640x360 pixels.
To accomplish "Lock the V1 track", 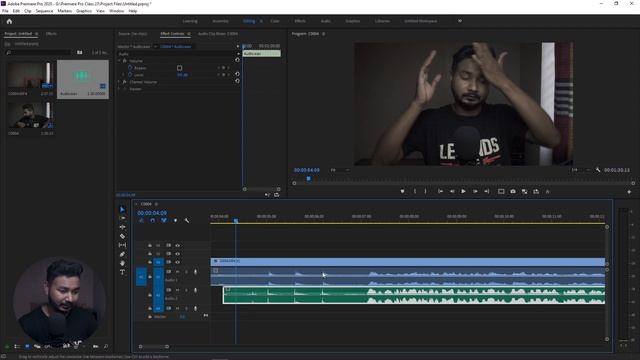I will (150, 262).
